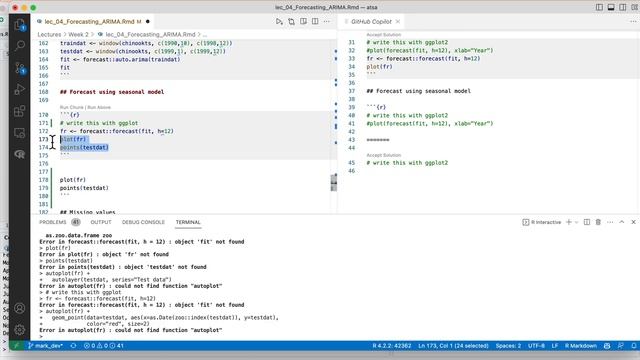This screenshot has width=640, height=360.
Task: Change language mode R Markdown
Action: [x=581, y=346]
